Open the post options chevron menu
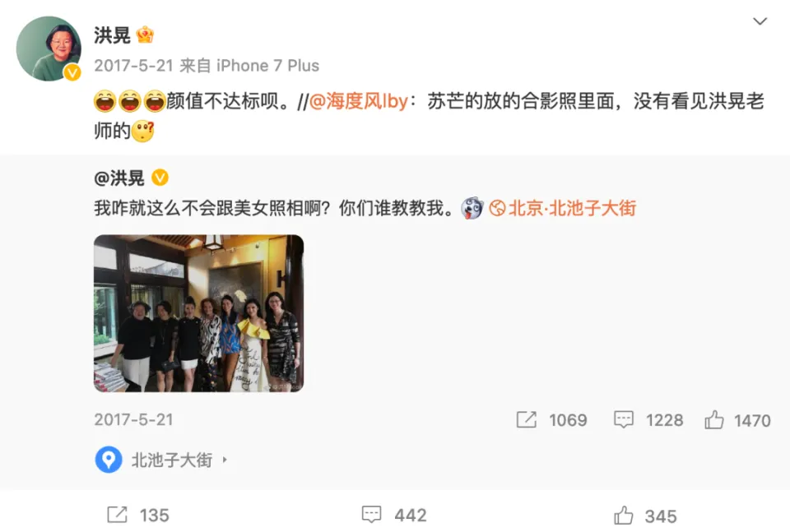The image size is (790, 532). point(760,21)
